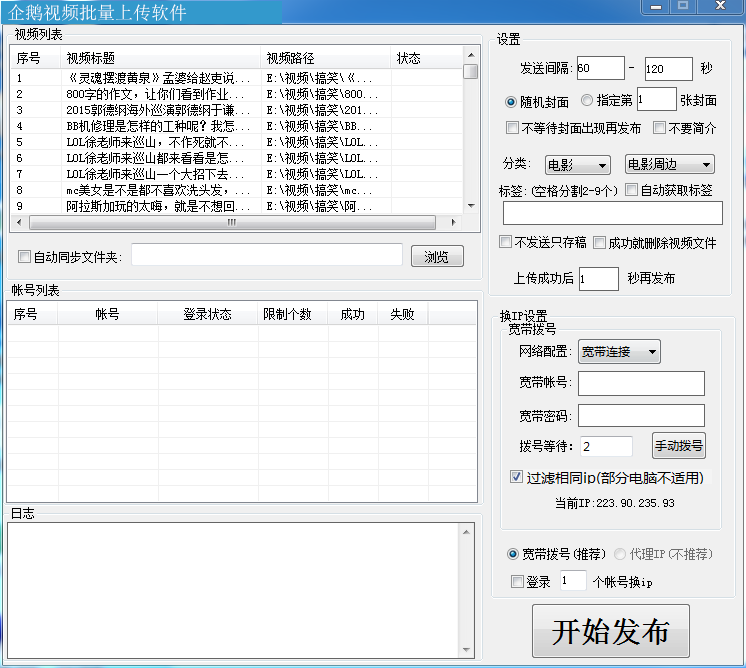Click the 开始发布 button
This screenshot has width=746, height=668.
[x=610, y=631]
